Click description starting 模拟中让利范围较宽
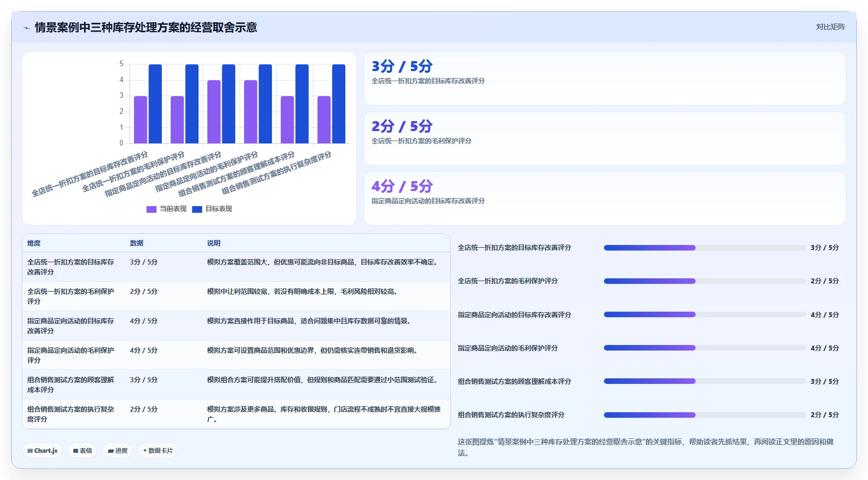868x480 pixels. [x=304, y=292]
